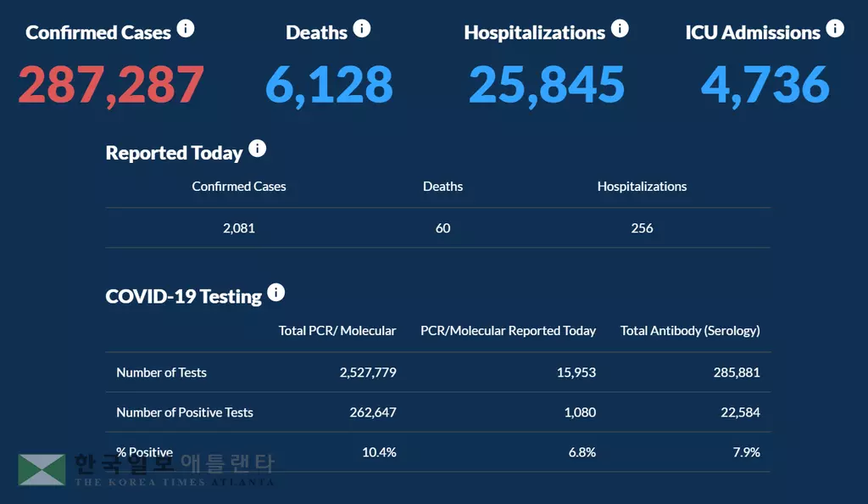Select the PCR/Molecular Reported Today column header
The height and width of the screenshot is (504, 868).
pos(508,331)
